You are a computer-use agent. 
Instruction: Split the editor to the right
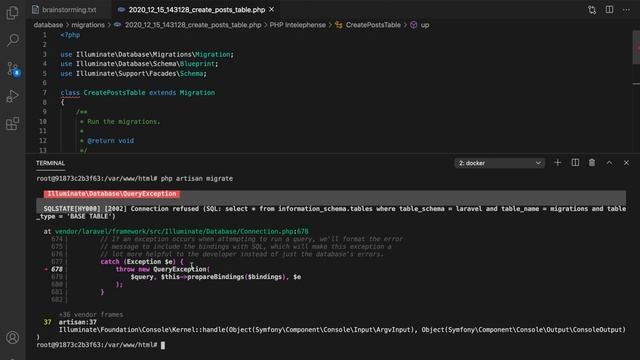click(x=609, y=9)
